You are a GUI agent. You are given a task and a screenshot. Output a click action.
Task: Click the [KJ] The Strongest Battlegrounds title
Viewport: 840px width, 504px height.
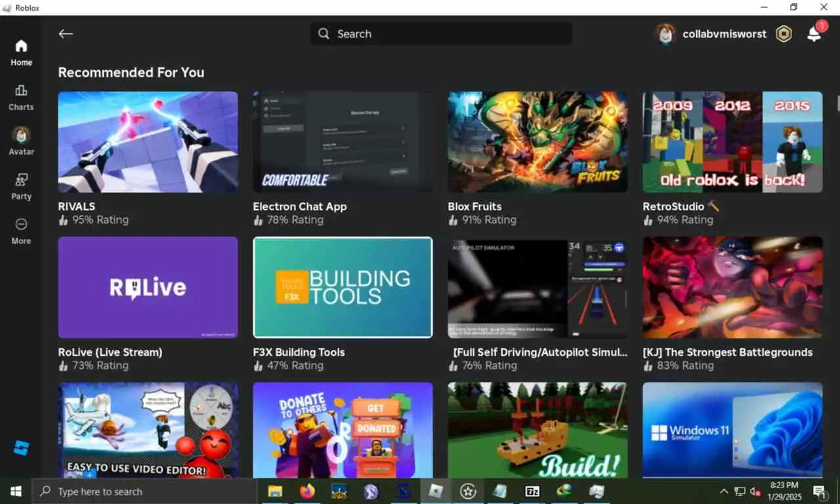pyautogui.click(x=728, y=352)
